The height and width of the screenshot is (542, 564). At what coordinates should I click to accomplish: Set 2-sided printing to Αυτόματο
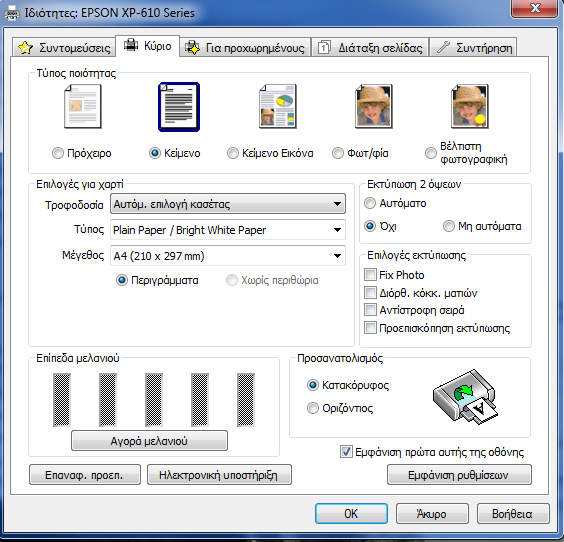[x=370, y=203]
